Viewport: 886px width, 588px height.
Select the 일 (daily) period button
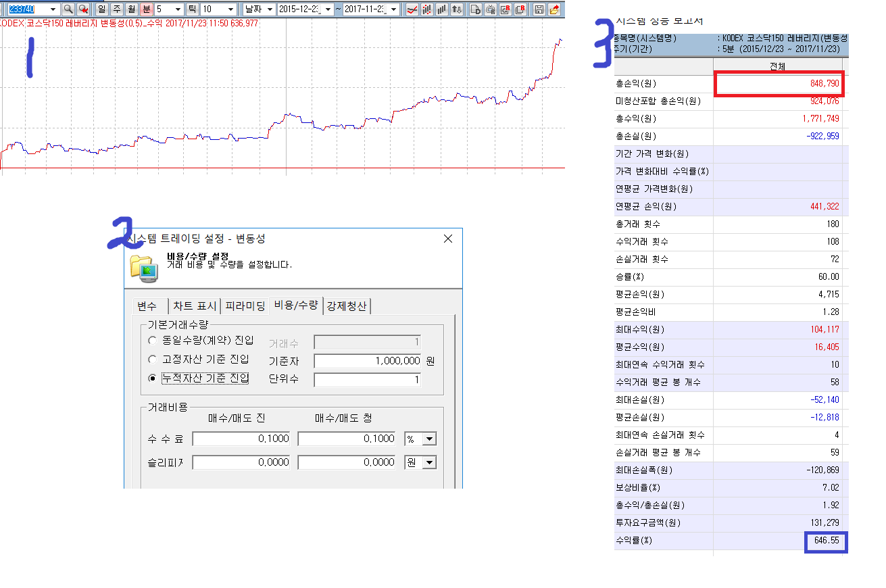point(101,9)
